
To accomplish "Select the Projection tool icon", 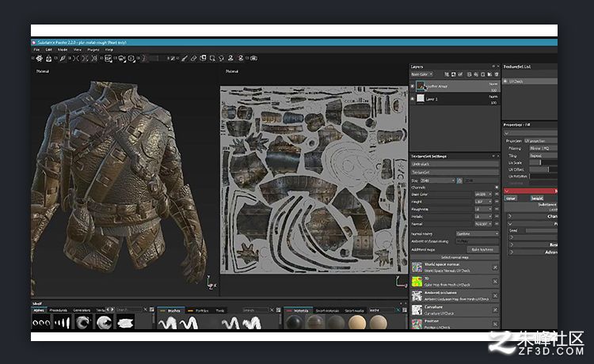I will [203, 59].
